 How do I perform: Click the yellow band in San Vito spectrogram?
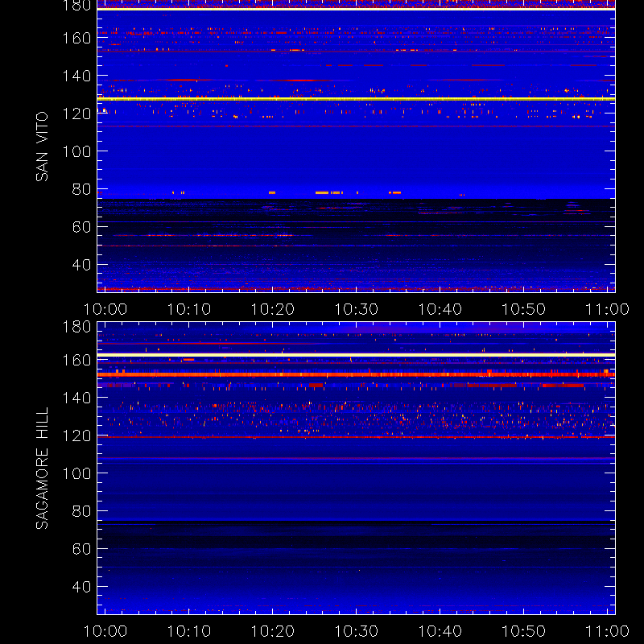[x=356, y=99]
